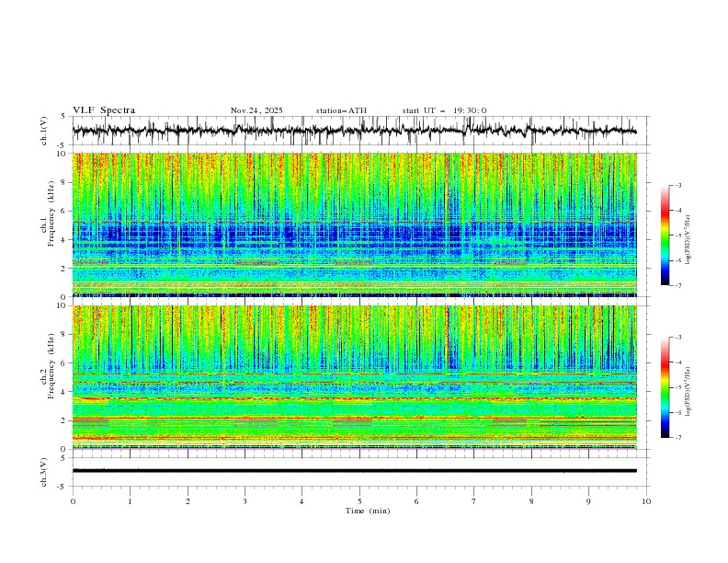728x563 pixels.
Task: Click the "-3" tick on ch.1 colorbar
Action: (678, 185)
